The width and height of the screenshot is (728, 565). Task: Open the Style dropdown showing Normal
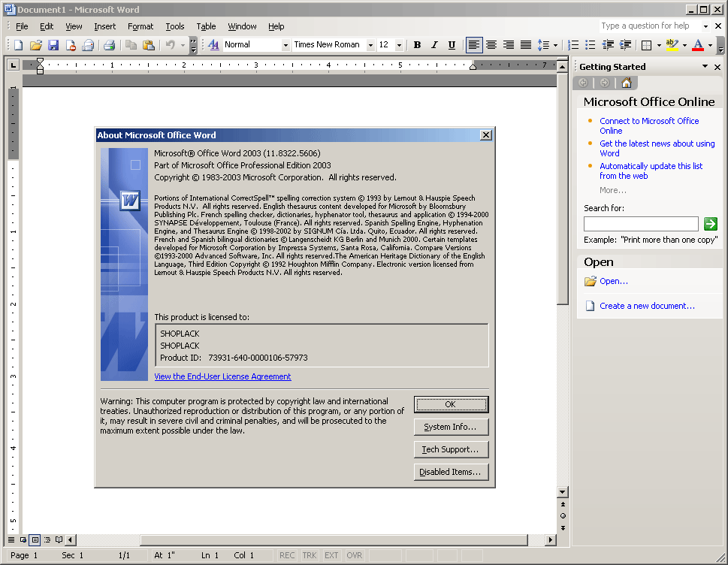click(285, 45)
